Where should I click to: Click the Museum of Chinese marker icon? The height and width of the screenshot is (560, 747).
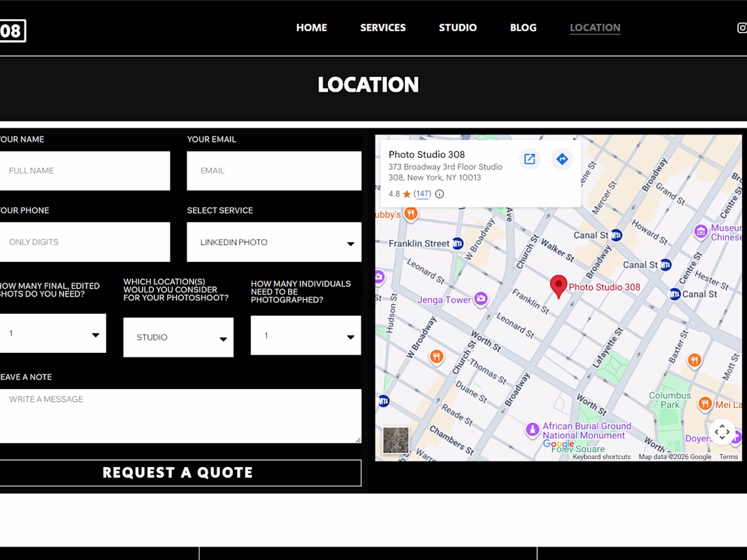tap(701, 231)
